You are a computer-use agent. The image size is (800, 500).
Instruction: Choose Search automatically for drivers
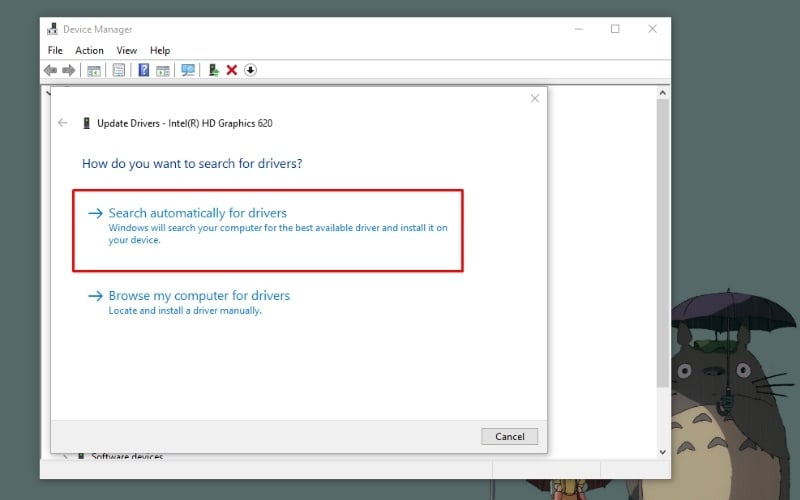(x=197, y=213)
